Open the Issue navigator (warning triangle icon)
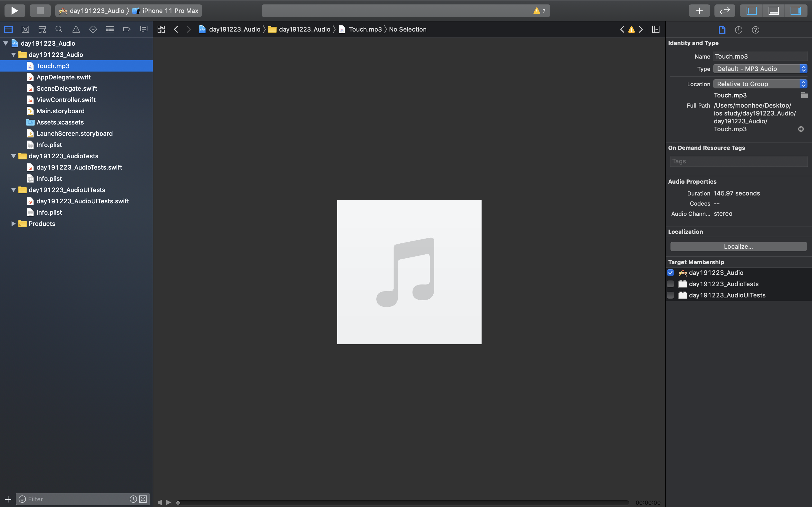 pyautogui.click(x=76, y=30)
